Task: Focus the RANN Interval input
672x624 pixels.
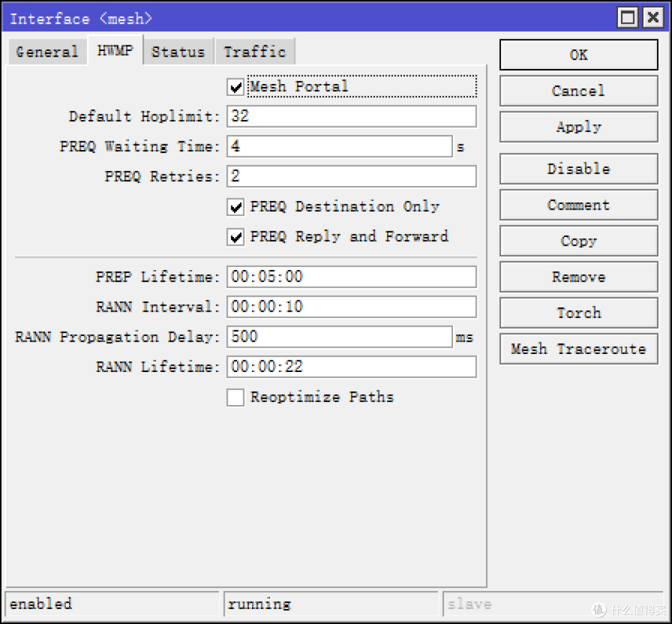Action: [352, 307]
